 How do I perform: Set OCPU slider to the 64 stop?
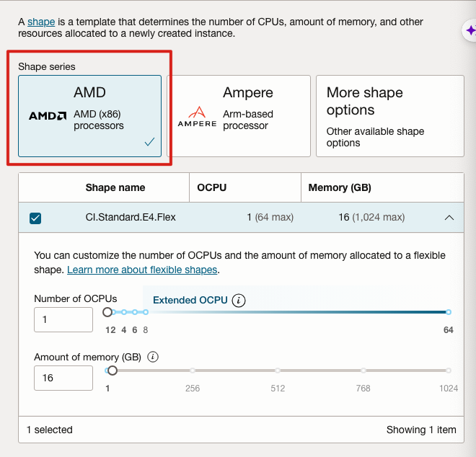click(x=448, y=312)
